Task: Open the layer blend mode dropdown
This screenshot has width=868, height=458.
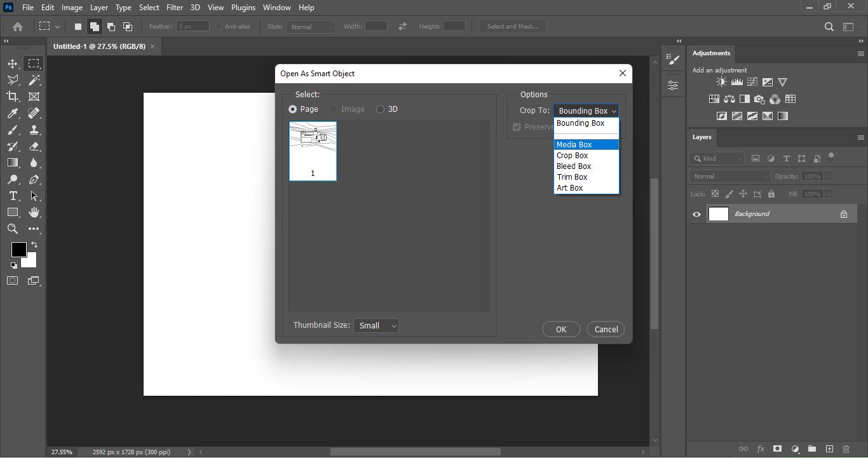Action: click(729, 177)
